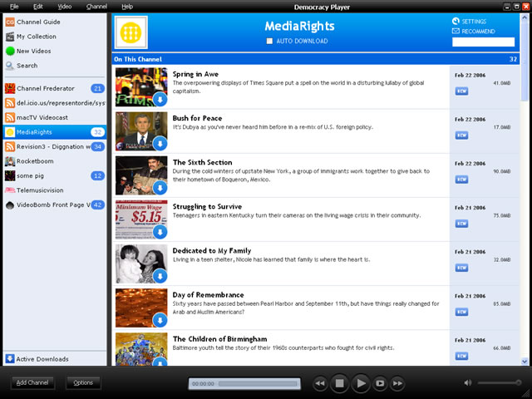Open Day of Remembrance thumbnail
The image size is (532, 399).
[x=141, y=308]
